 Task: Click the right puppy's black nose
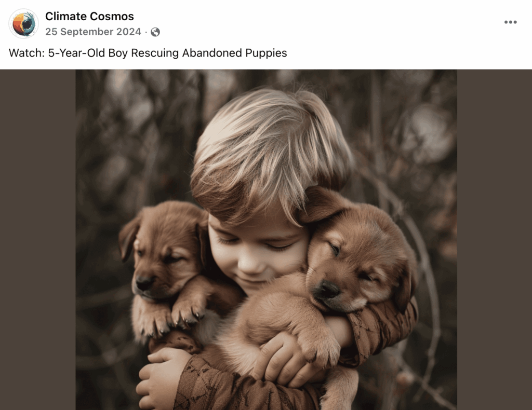coord(328,290)
